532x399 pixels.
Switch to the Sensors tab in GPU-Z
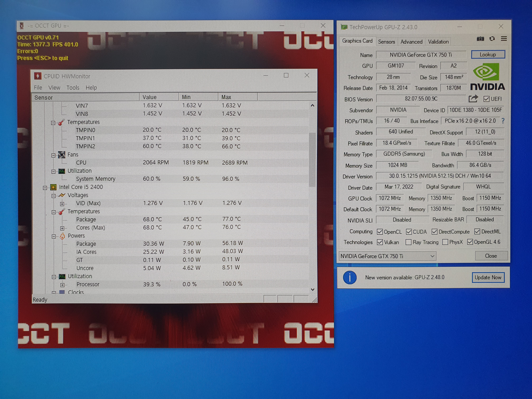coord(386,42)
